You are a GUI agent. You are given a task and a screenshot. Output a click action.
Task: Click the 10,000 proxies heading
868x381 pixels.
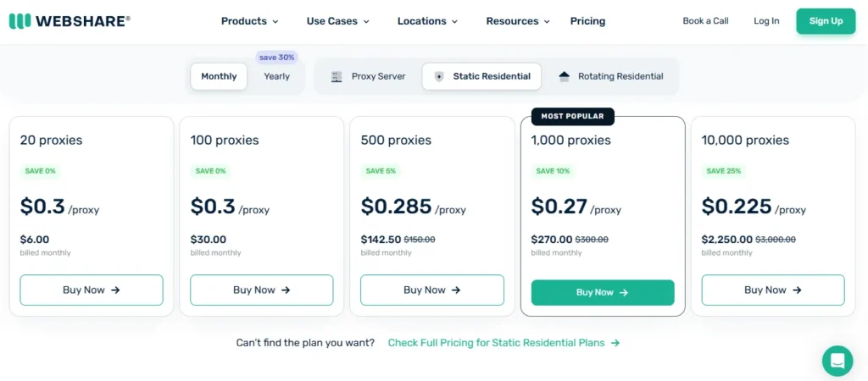(x=745, y=141)
